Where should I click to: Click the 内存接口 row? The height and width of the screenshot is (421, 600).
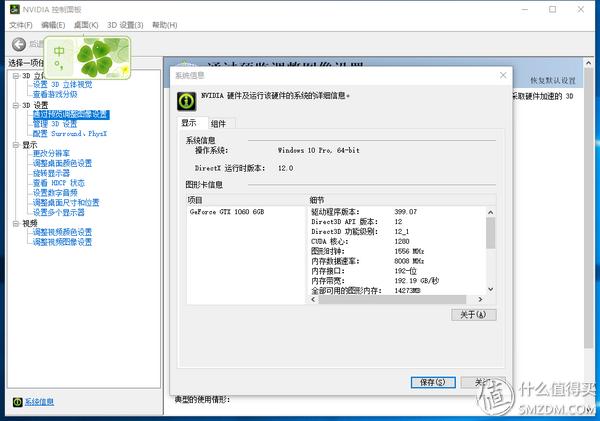pyautogui.click(x=396, y=271)
